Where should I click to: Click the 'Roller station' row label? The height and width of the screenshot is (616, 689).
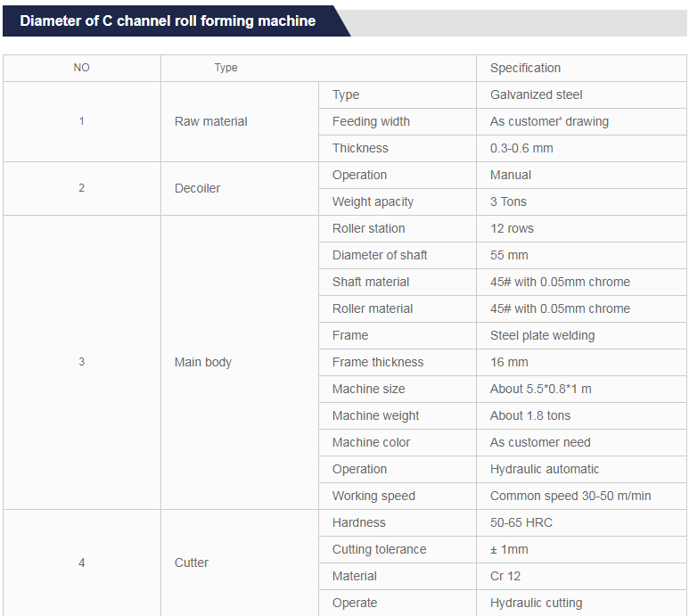click(x=368, y=229)
